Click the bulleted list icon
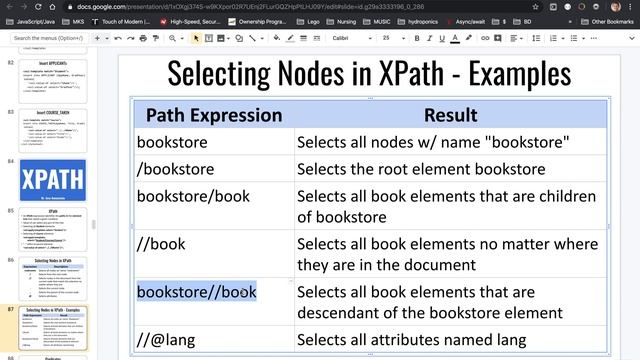The image size is (640, 360). pyautogui.click(x=574, y=38)
